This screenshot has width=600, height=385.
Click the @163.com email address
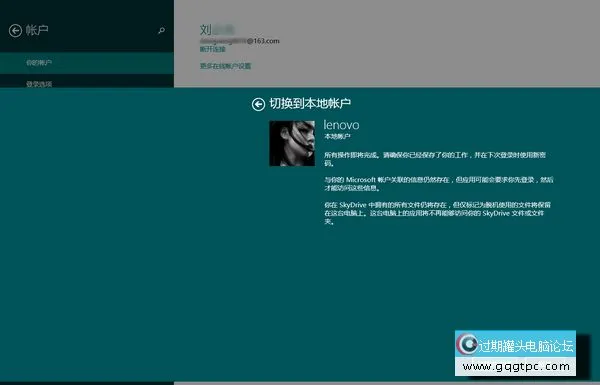[240, 41]
